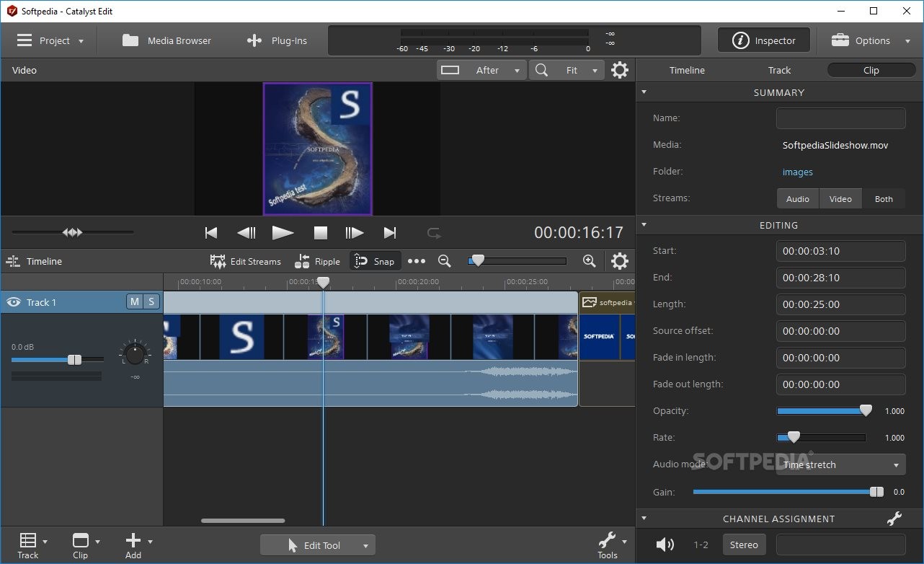Click the preview zoom magnifier icon
This screenshot has height=564, width=924.
pyautogui.click(x=541, y=70)
